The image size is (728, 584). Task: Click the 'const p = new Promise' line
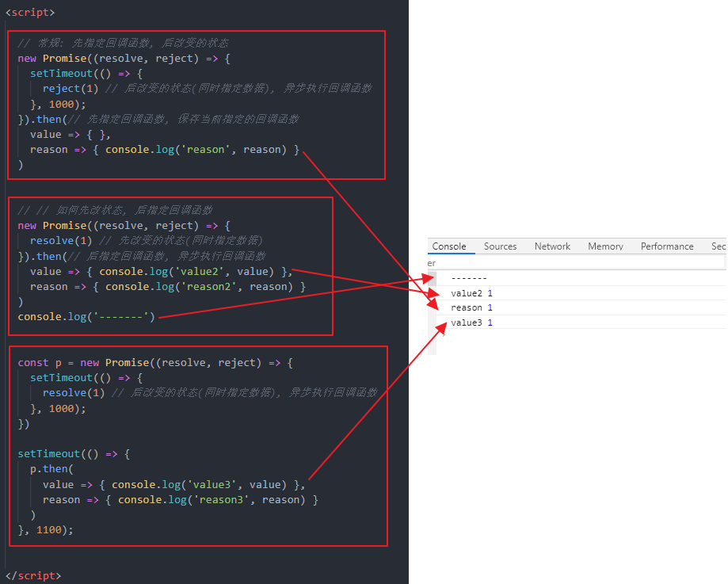(155, 362)
